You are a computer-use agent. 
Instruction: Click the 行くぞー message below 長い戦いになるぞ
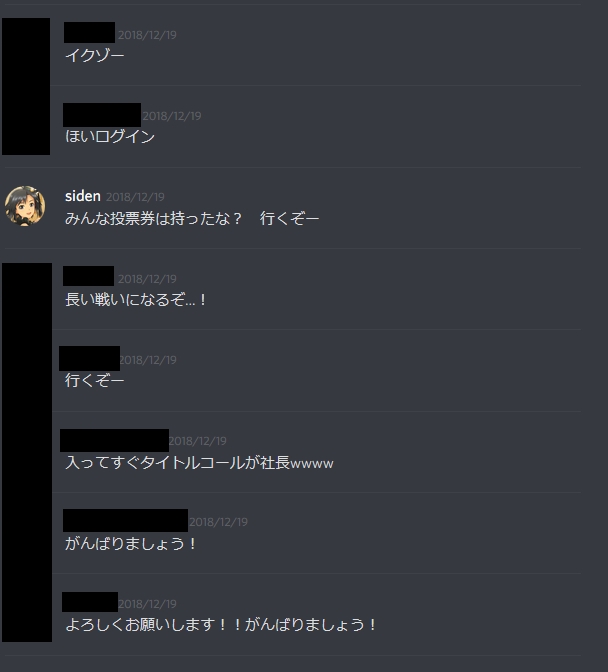point(95,380)
